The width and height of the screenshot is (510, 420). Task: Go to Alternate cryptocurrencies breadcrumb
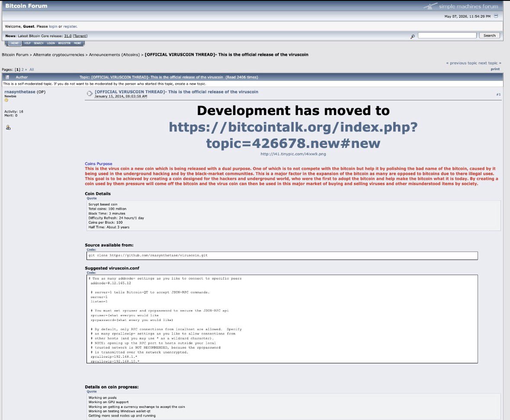[x=58, y=55]
